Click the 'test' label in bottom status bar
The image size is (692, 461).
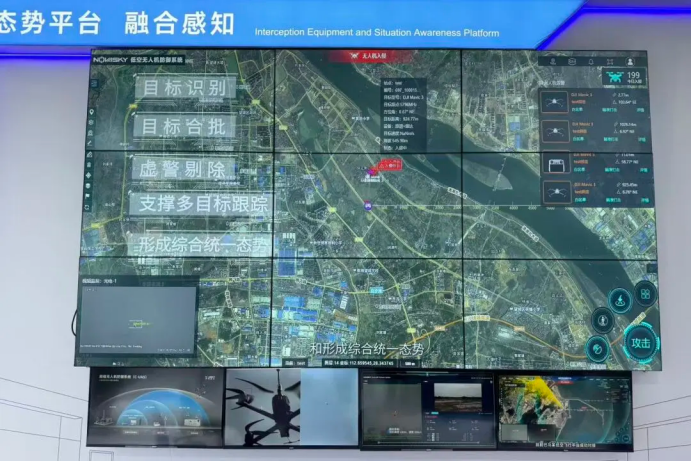[301, 364]
